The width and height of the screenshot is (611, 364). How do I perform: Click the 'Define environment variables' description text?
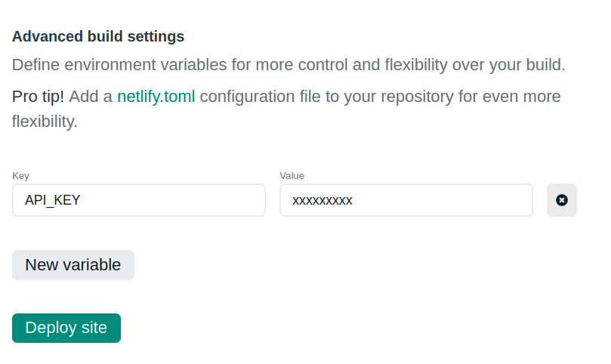point(289,64)
